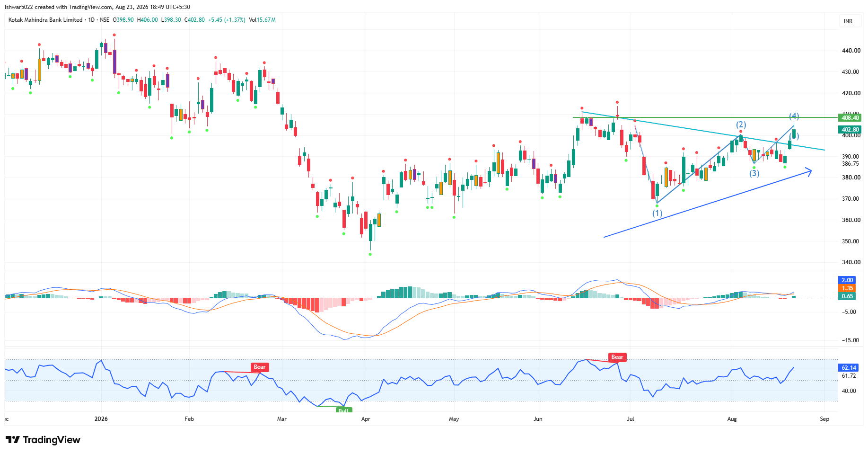Click the 440.00 price axis label
The height and width of the screenshot is (454, 868).
tap(851, 51)
